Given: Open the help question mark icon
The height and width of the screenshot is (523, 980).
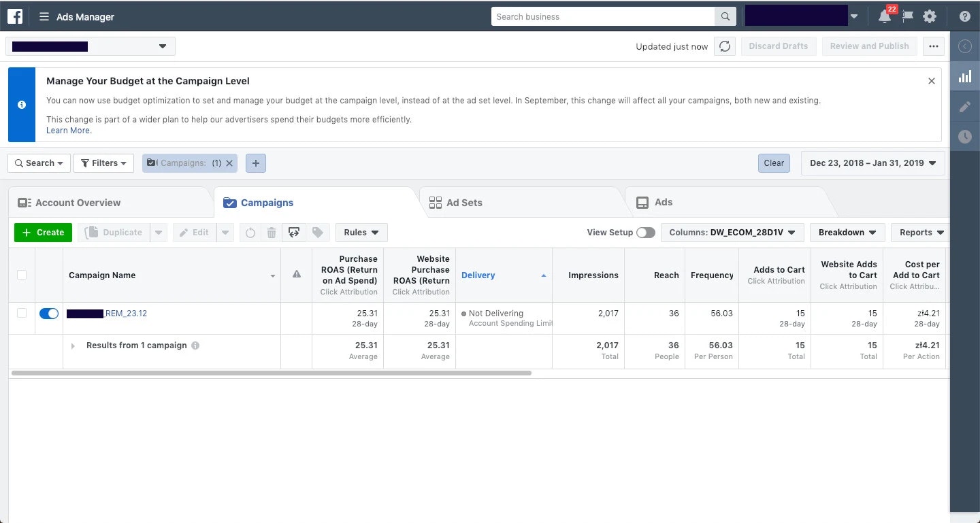Looking at the screenshot, I should (x=965, y=17).
